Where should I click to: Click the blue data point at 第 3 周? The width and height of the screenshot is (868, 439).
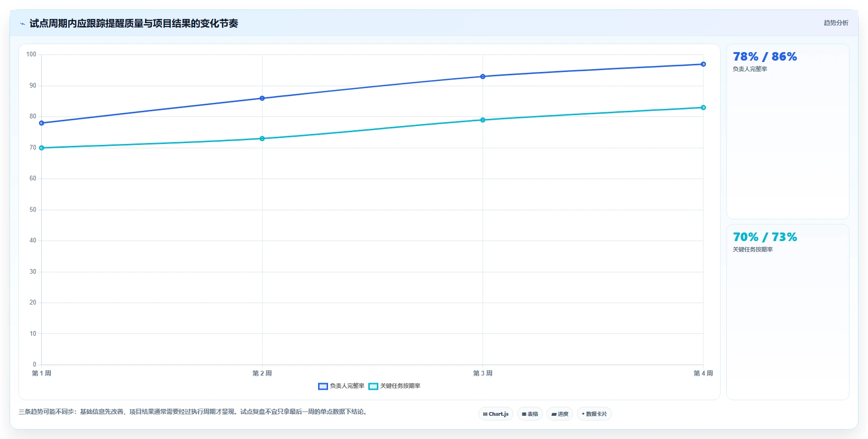click(483, 77)
